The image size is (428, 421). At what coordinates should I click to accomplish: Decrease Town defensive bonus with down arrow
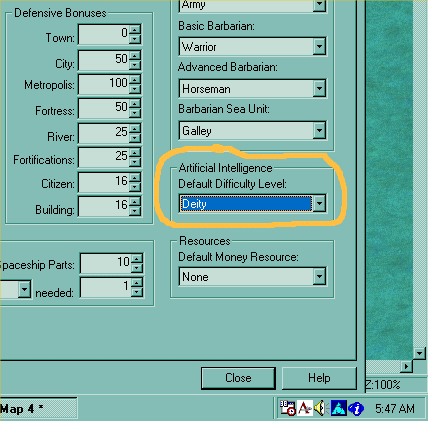[x=135, y=39]
